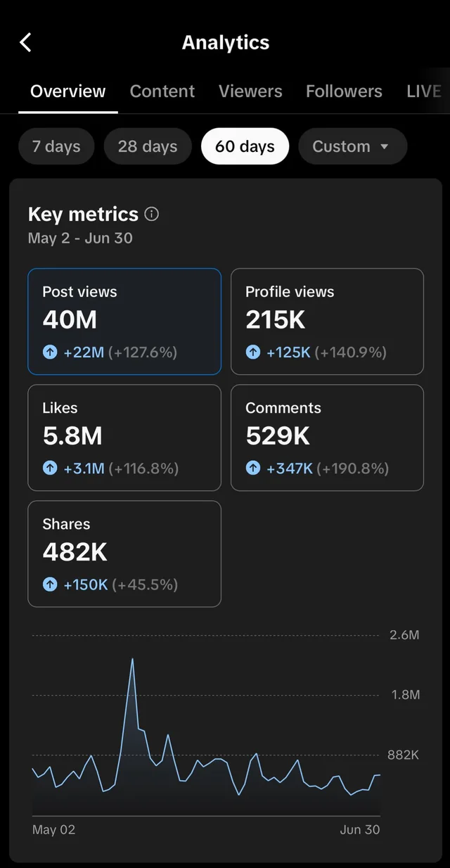Tap the Post views up-arrow icon
The image size is (450, 868).
50,352
